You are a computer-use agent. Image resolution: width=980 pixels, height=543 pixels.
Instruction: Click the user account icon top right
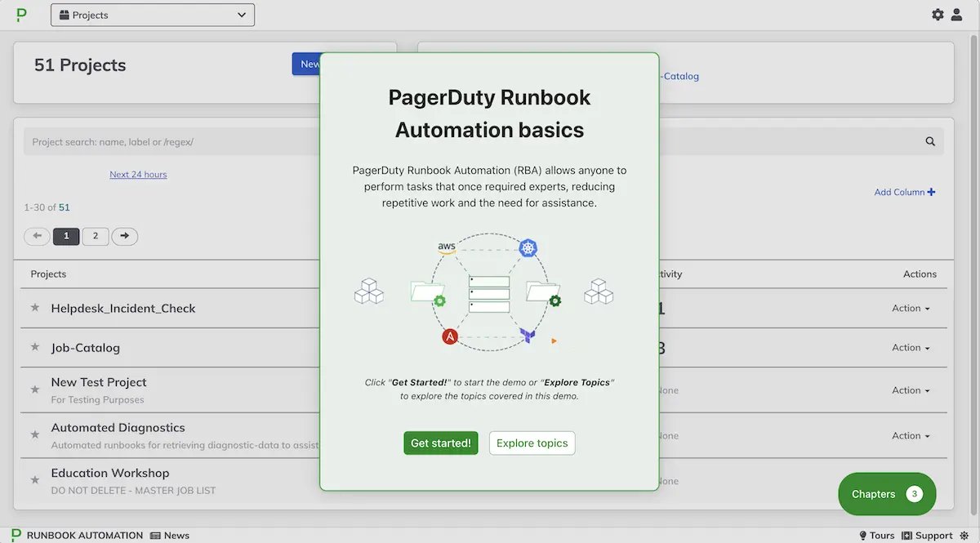(x=957, y=14)
